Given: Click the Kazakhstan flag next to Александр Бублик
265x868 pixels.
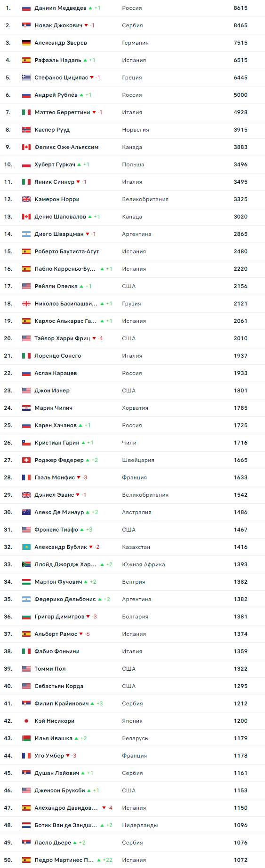Looking at the screenshot, I should click(26, 547).
